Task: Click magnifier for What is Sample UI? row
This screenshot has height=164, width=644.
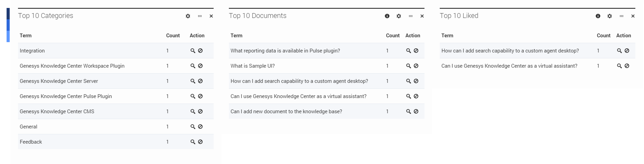Action: point(409,66)
